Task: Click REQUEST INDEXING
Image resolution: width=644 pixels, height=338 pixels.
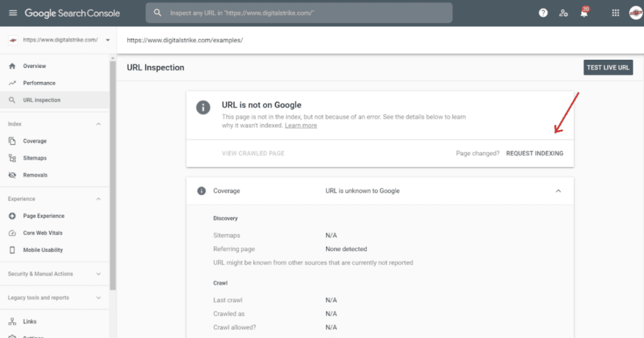Action: click(x=535, y=153)
